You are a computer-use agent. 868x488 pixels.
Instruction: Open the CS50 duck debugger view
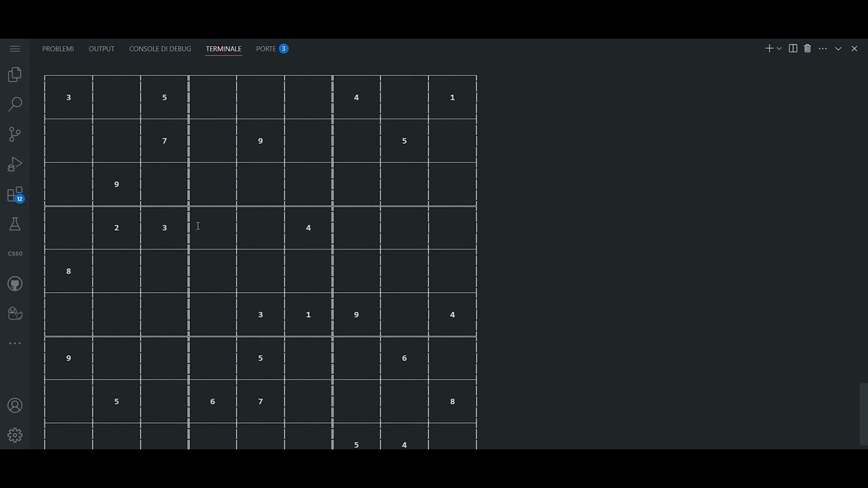pos(15,313)
